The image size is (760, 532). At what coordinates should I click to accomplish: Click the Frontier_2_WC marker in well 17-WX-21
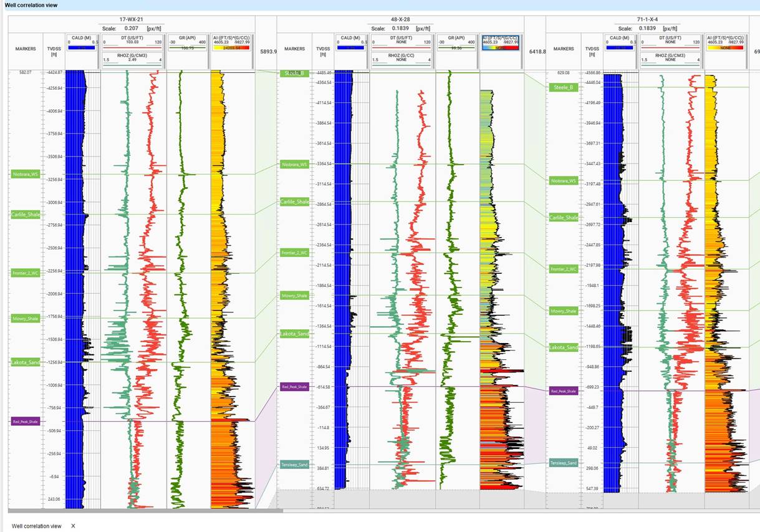[25, 273]
